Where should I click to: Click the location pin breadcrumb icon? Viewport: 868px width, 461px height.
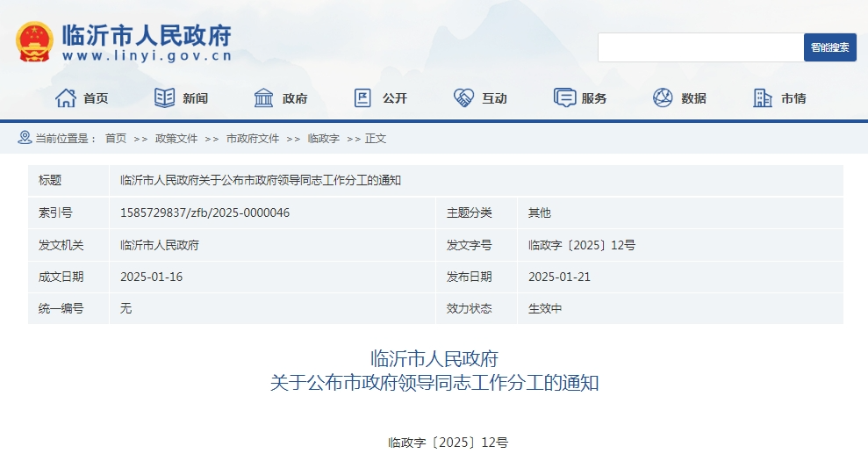click(25, 138)
